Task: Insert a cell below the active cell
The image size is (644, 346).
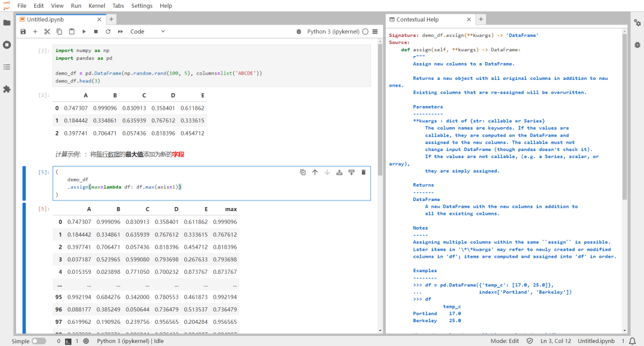Action: pos(352,172)
